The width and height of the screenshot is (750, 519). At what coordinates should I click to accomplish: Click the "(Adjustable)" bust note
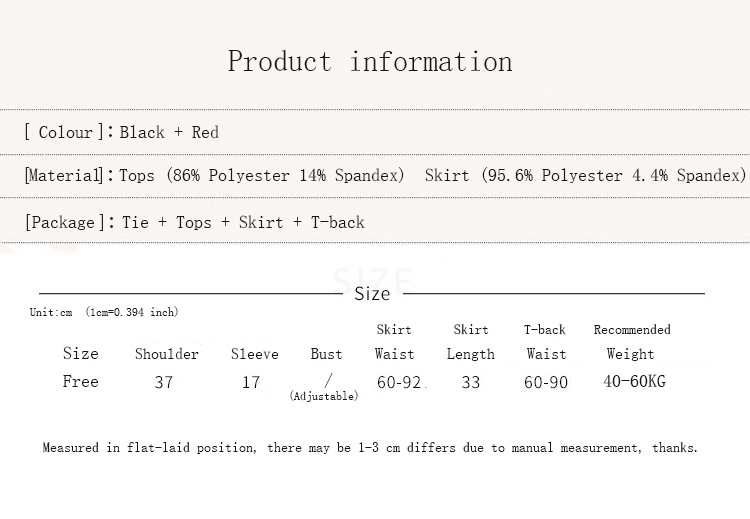(323, 396)
